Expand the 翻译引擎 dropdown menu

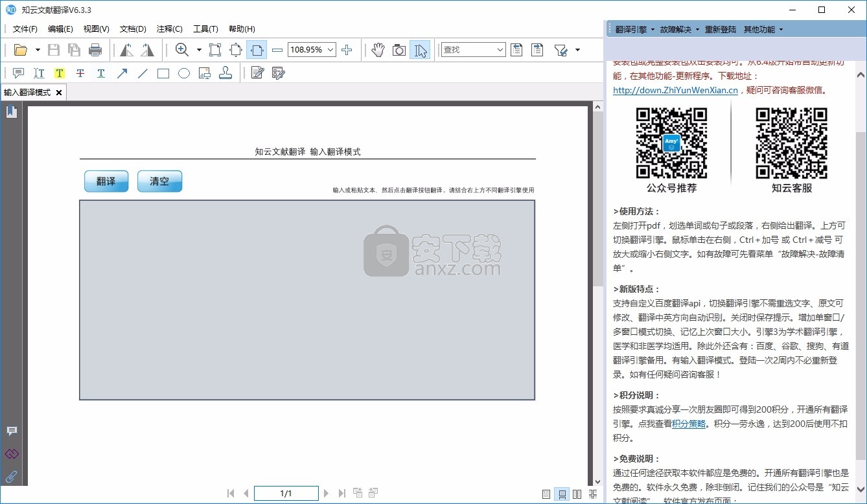[634, 29]
